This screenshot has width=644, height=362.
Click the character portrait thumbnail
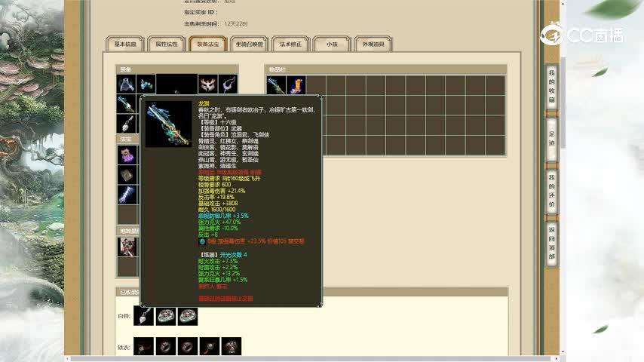127,247
